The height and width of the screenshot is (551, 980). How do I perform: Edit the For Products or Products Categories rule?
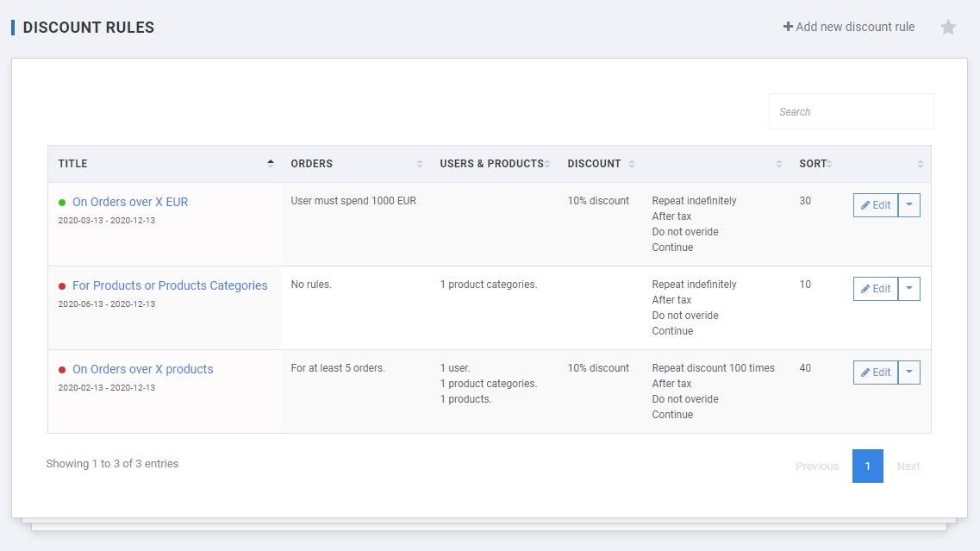tap(876, 289)
